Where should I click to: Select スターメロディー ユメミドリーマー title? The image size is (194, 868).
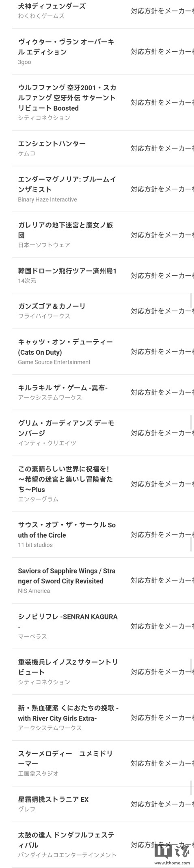tap(65, 759)
